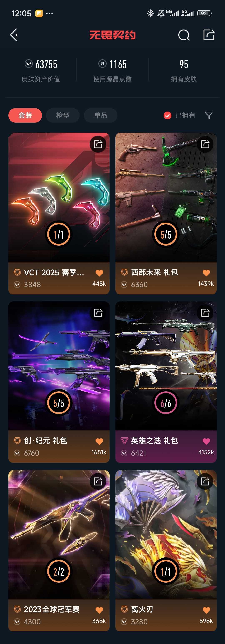Share the 离火刃 card
The height and width of the screenshot is (644, 225).
[205, 481]
